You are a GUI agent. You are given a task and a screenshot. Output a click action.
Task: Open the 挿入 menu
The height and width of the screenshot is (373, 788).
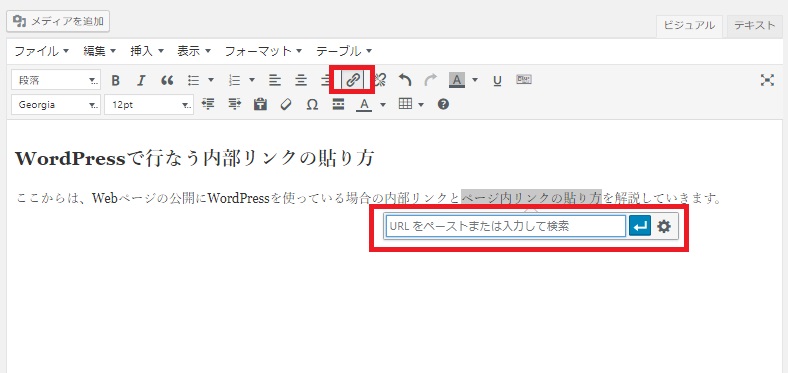click(147, 51)
